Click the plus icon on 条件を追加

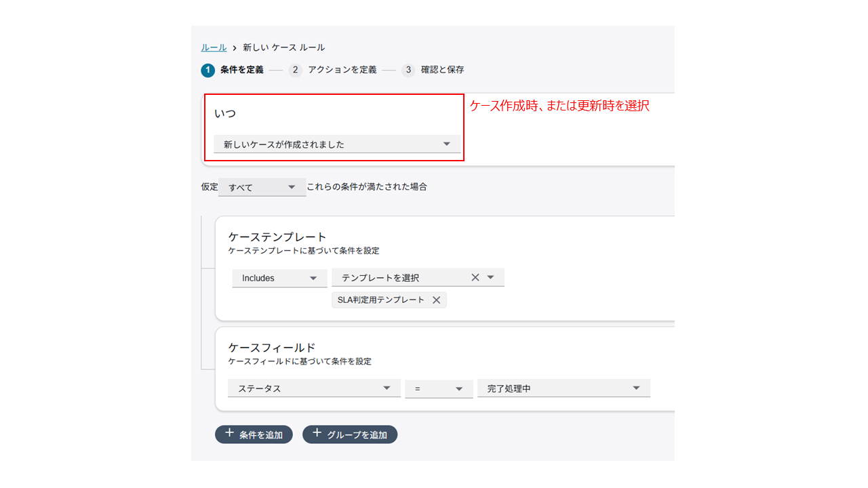(x=229, y=434)
